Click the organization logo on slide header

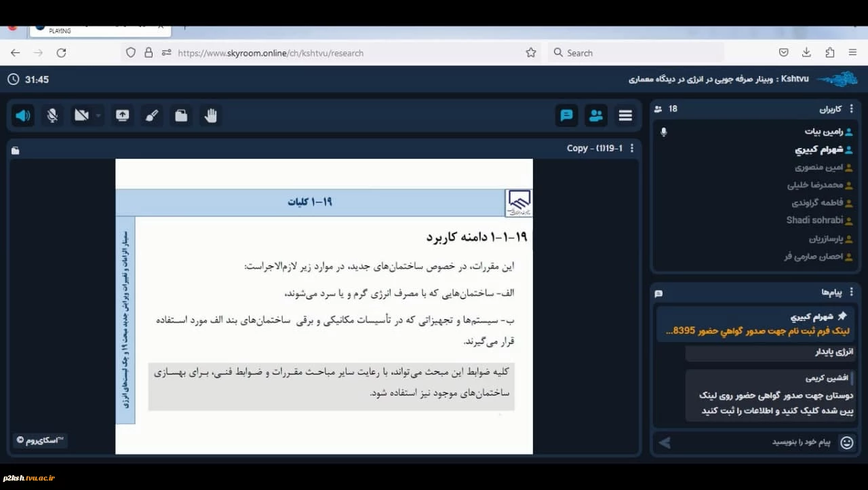coord(519,203)
